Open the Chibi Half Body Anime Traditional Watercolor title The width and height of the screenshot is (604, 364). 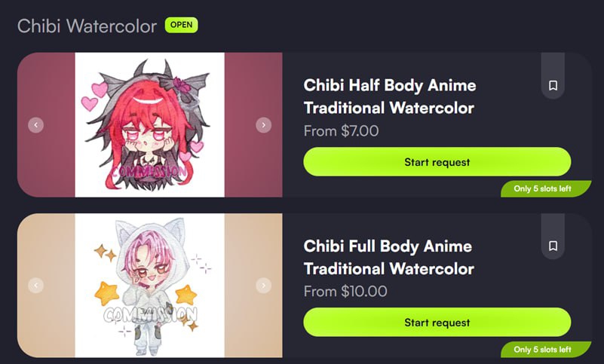point(389,96)
